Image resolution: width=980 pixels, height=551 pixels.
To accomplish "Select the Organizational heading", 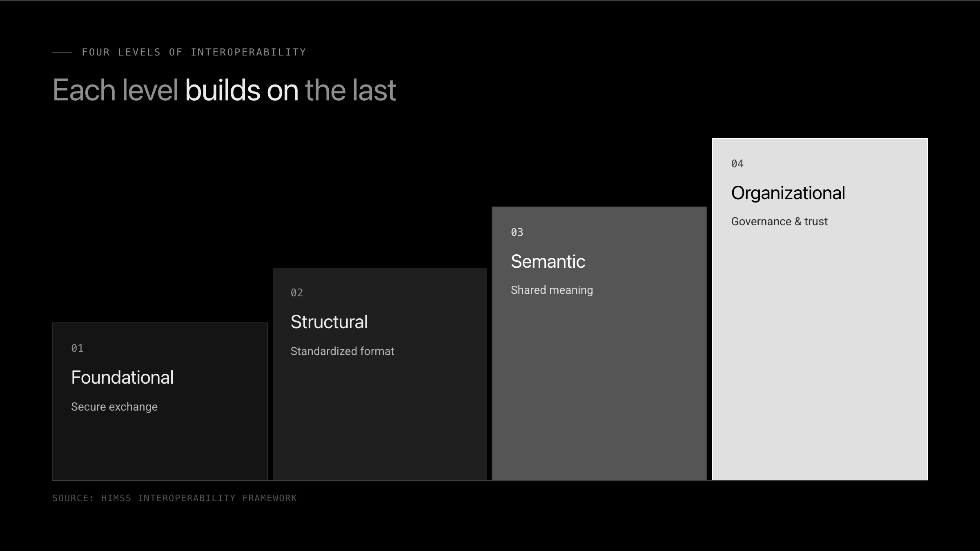I will point(788,193).
